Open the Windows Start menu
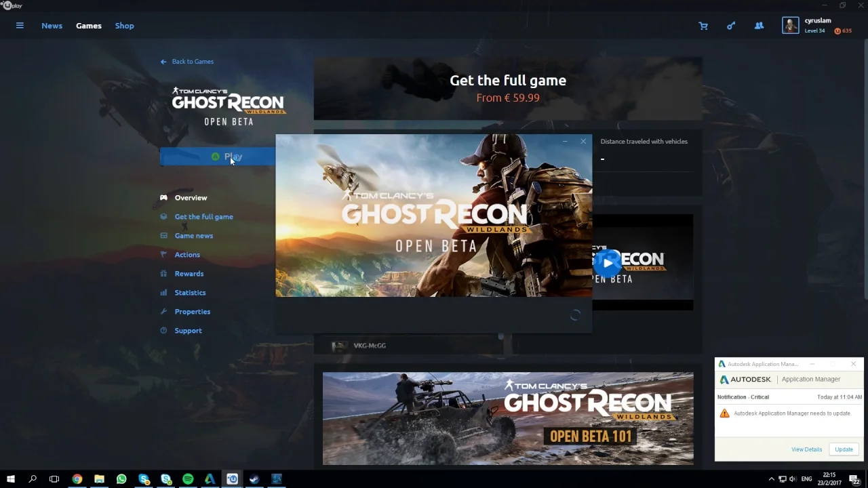The height and width of the screenshot is (488, 868). (11, 479)
